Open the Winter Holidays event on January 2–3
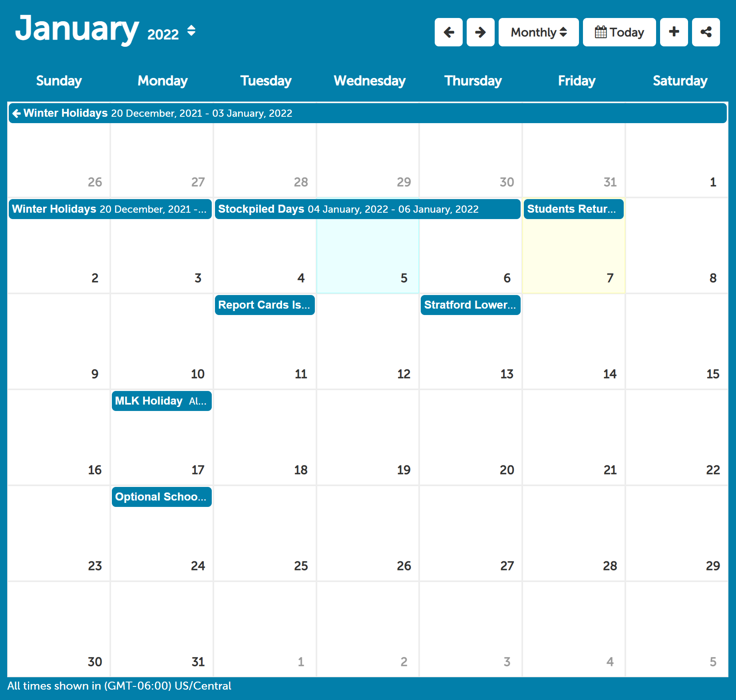 tap(110, 209)
